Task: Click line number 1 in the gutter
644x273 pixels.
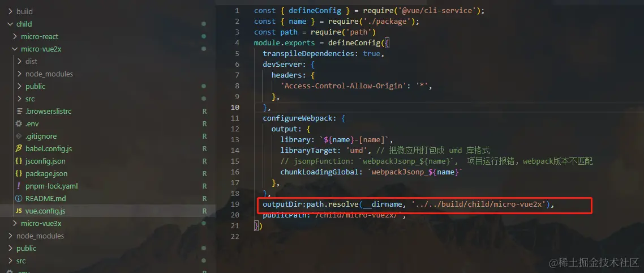Action: coord(237,11)
